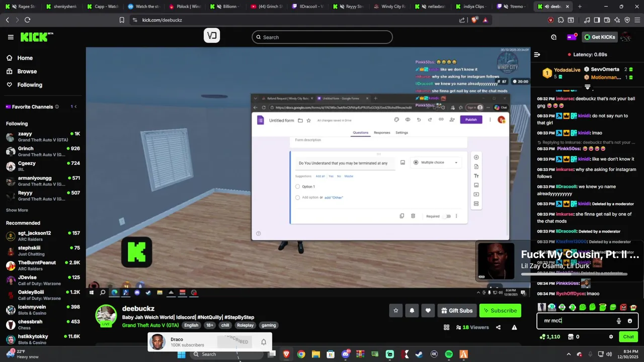Screen dimensions: 644x362
Task: Open Steam from the Windows taskbar
Action: [x=419, y=354]
